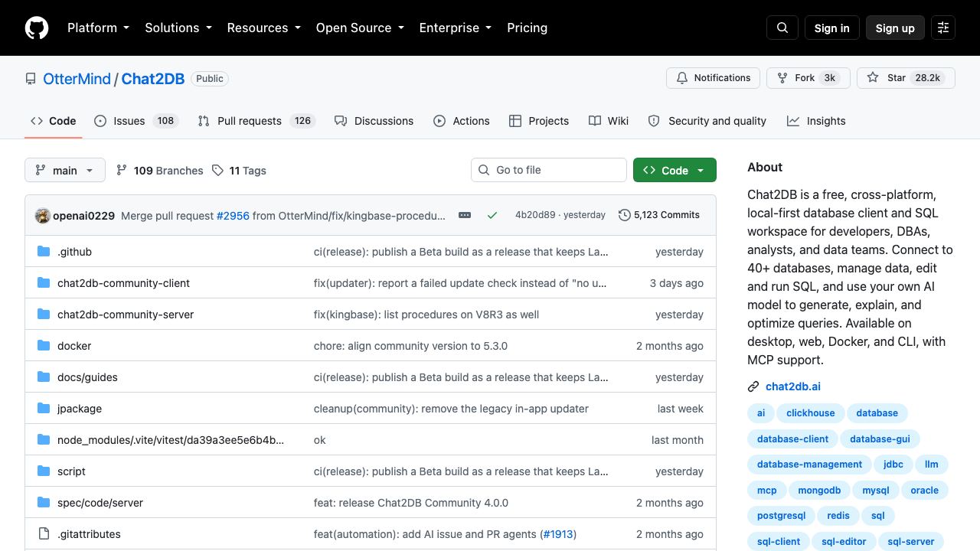Open the .github folder
Viewport: 980px width, 551px height.
point(74,252)
